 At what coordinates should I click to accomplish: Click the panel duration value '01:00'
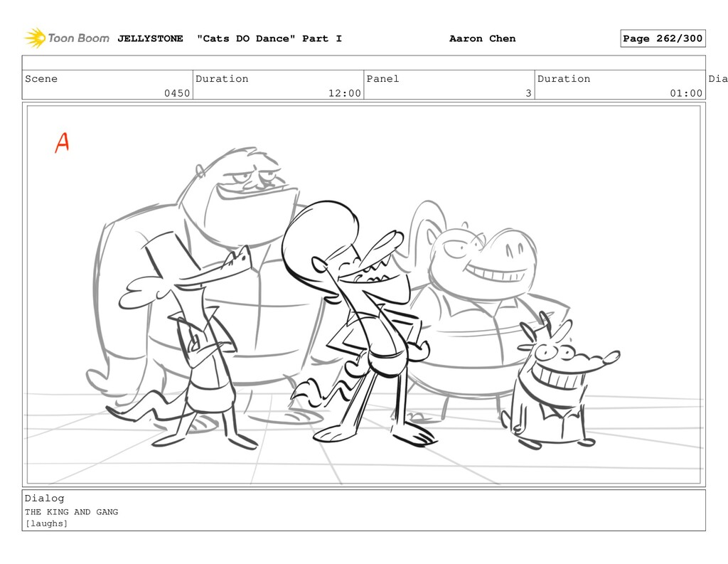686,93
